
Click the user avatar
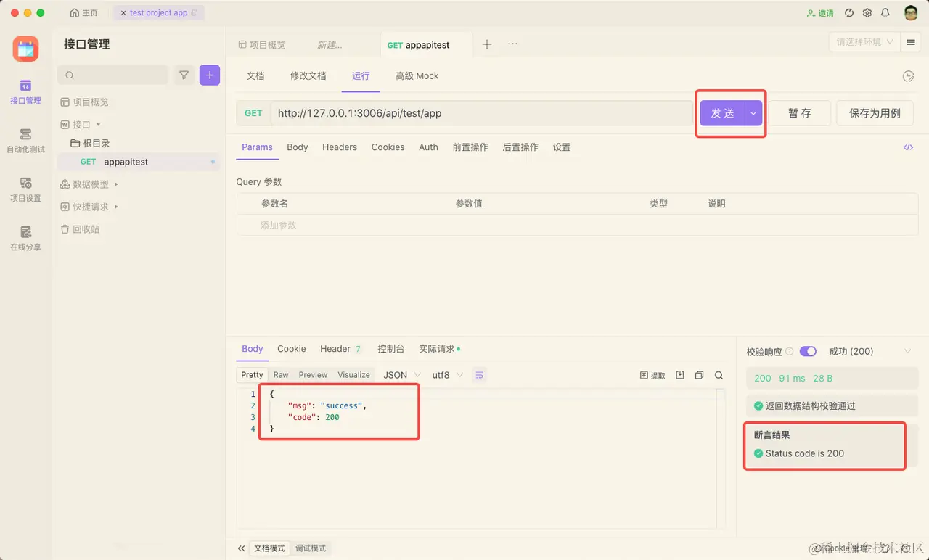tap(911, 13)
